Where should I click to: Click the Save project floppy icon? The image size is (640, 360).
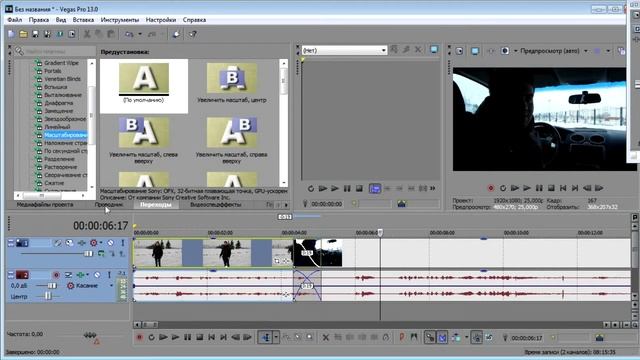pos(36,34)
